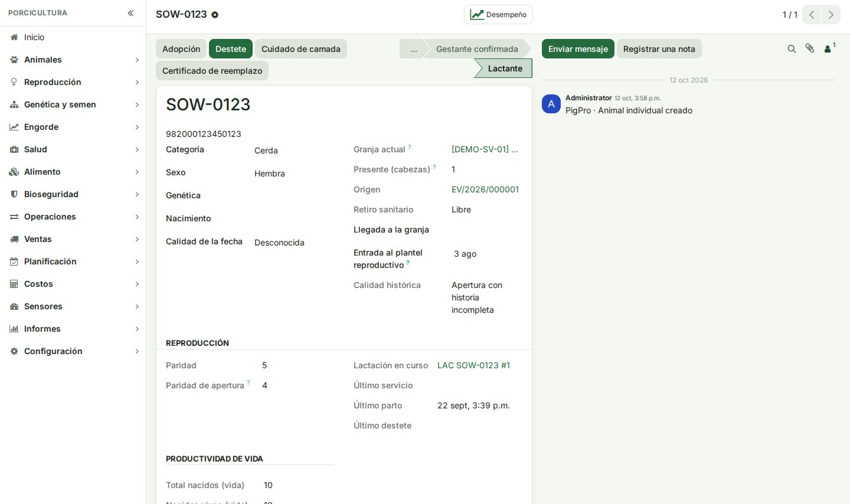This screenshot has width=850, height=504.
Task: Expand the Operaciones menu chevron
Action: click(x=137, y=217)
